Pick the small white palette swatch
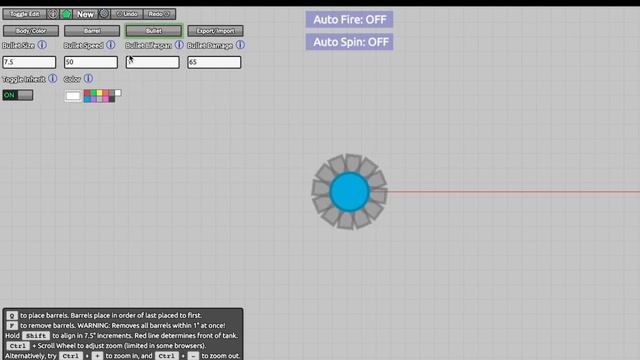 (x=118, y=93)
